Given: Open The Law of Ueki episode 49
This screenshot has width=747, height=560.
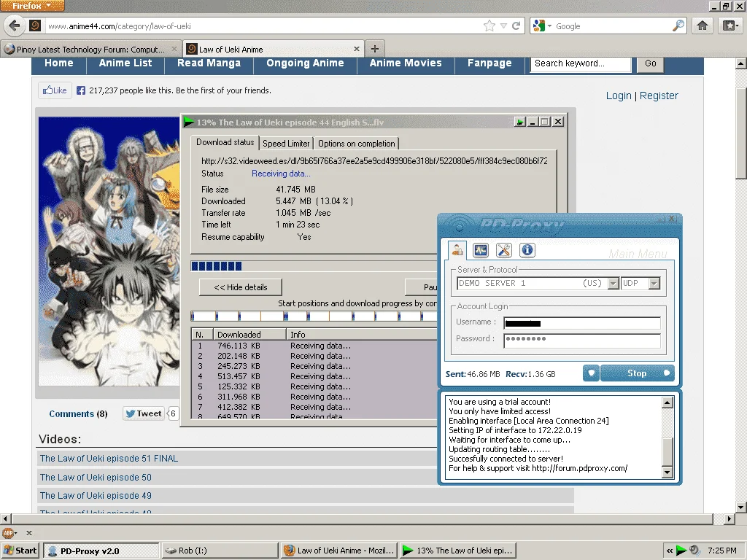Looking at the screenshot, I should point(96,496).
